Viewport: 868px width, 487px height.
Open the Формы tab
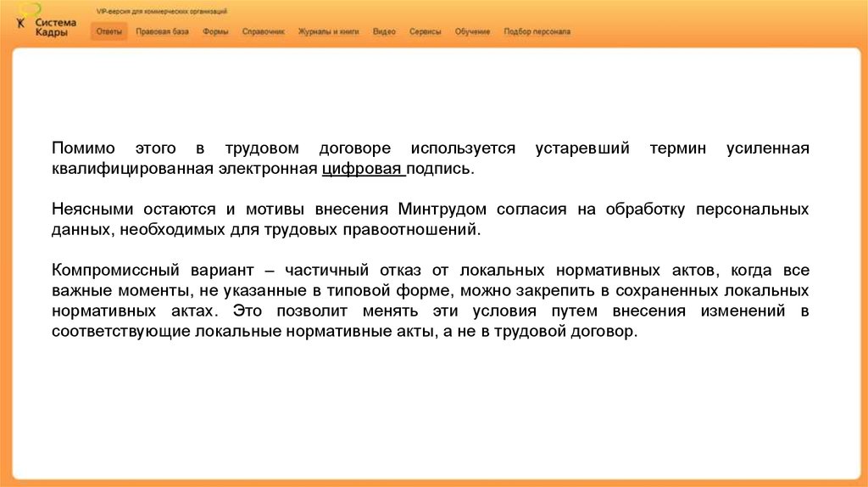tap(214, 31)
